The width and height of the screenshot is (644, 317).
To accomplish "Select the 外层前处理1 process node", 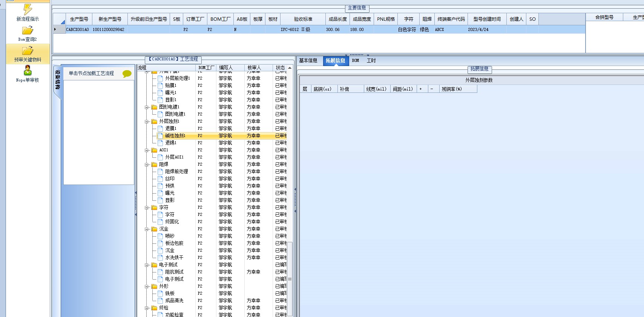I will [x=177, y=78].
